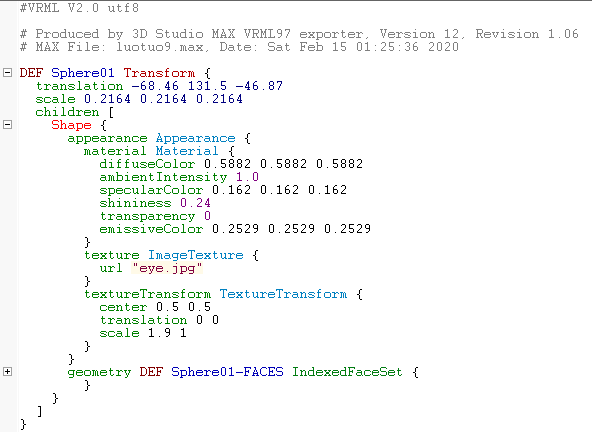Collapse the DEF Sphere01 Transform fold marker
The image size is (592, 432).
coord(8,73)
